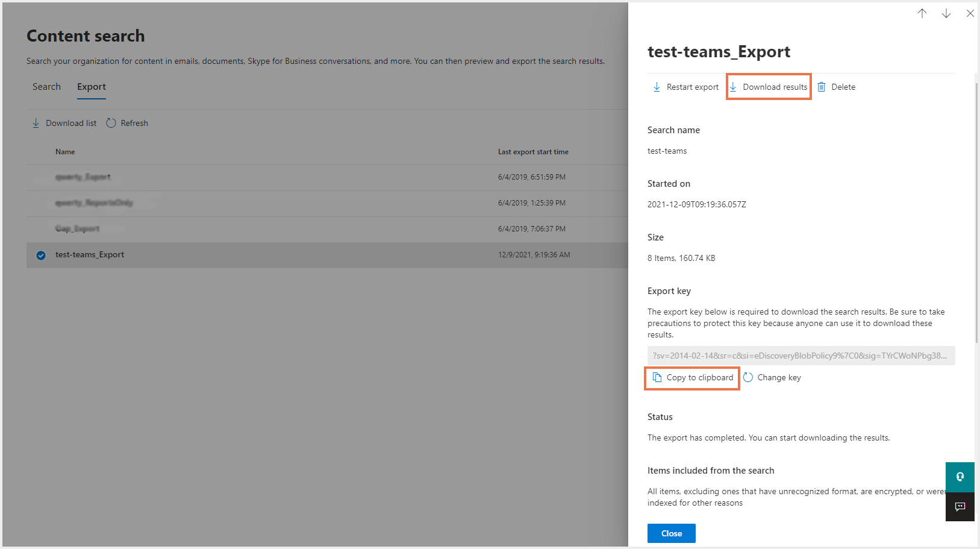Open the help headset widget
The height and width of the screenshot is (549, 980).
[960, 477]
